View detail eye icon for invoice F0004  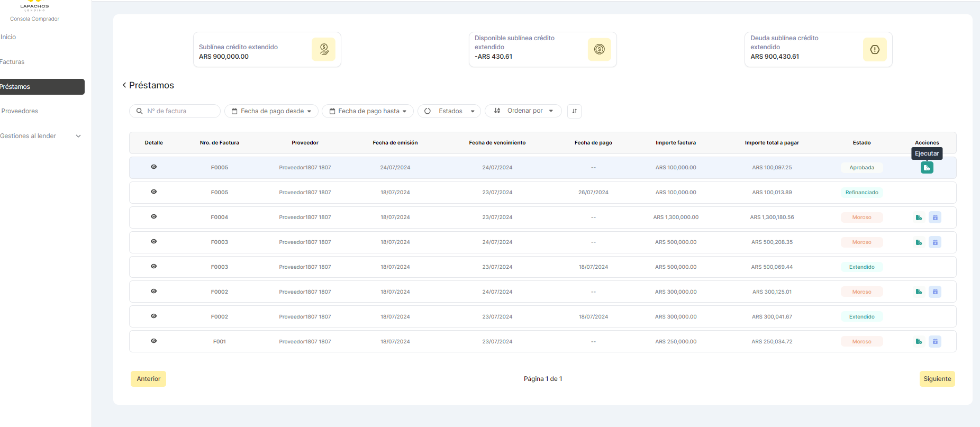coord(153,217)
